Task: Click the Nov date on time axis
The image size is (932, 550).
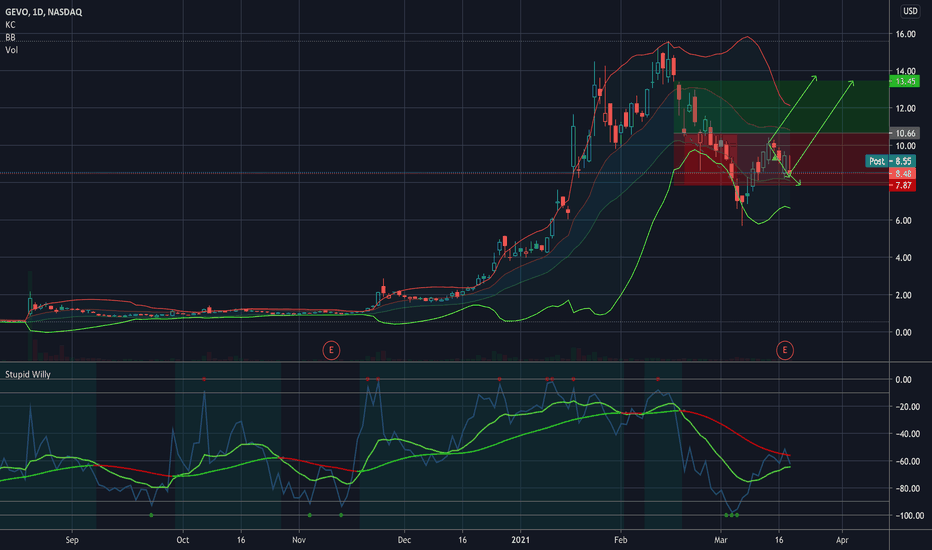Action: click(299, 540)
